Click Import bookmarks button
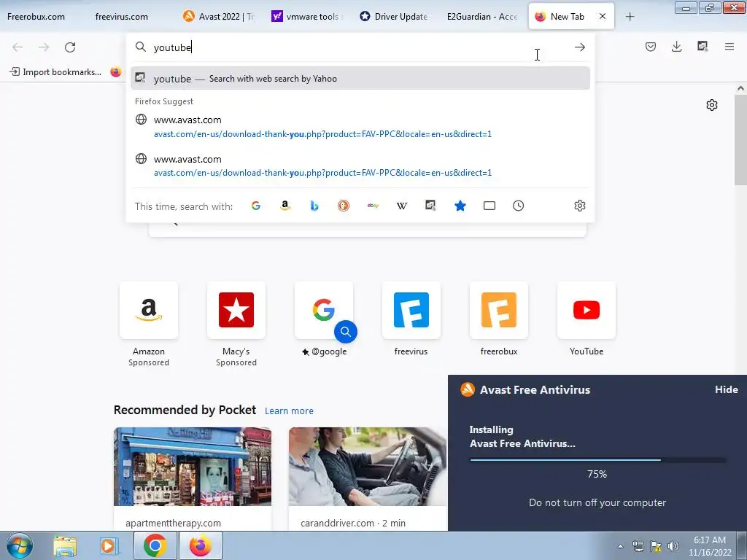 click(55, 72)
